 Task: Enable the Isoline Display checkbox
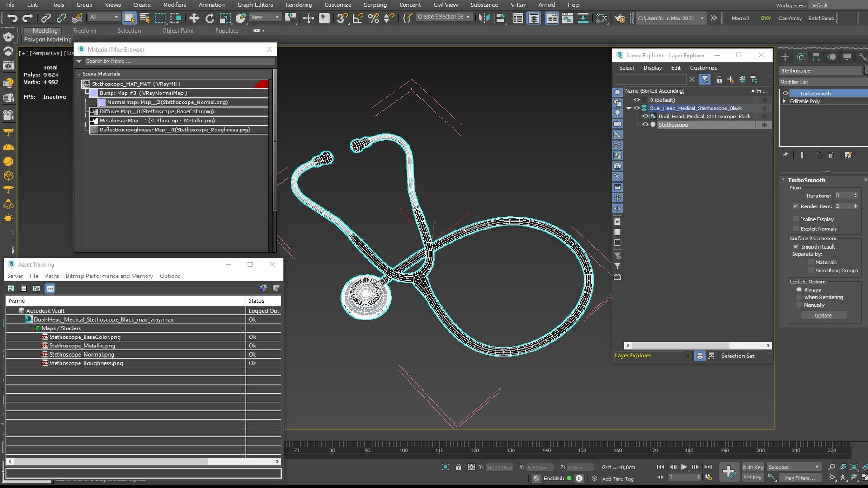click(796, 219)
